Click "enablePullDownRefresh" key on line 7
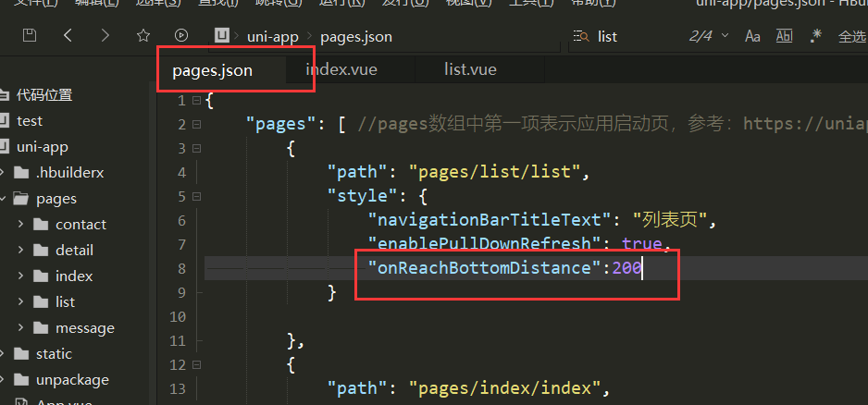 [x=485, y=244]
